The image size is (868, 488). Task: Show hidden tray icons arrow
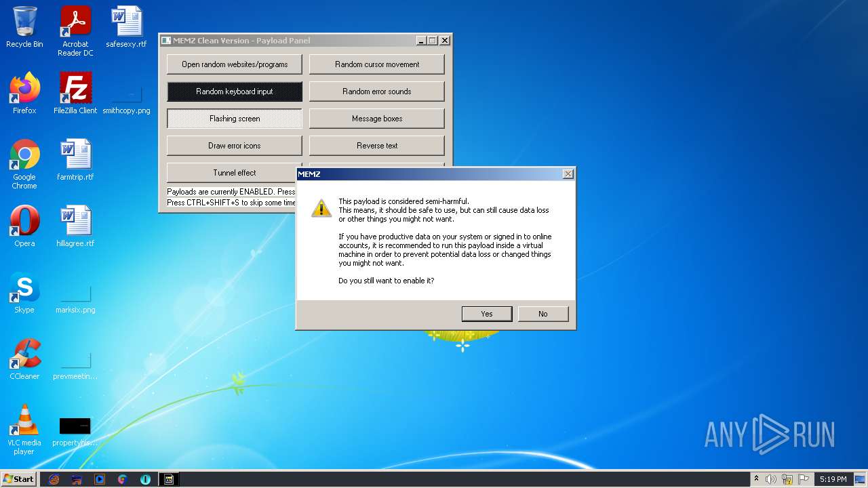click(x=756, y=479)
